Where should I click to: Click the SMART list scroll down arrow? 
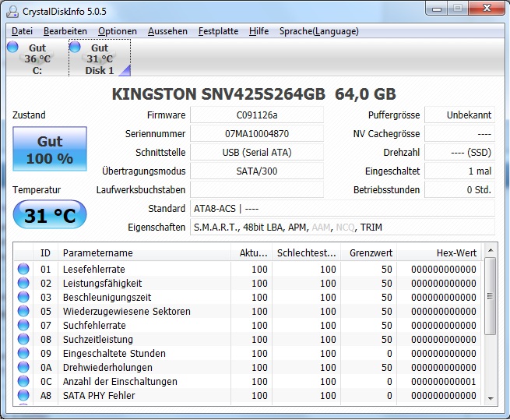[x=491, y=398]
